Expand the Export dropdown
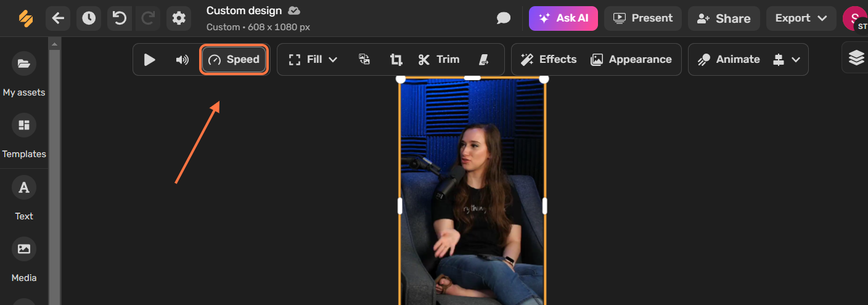The image size is (868, 305). click(801, 18)
